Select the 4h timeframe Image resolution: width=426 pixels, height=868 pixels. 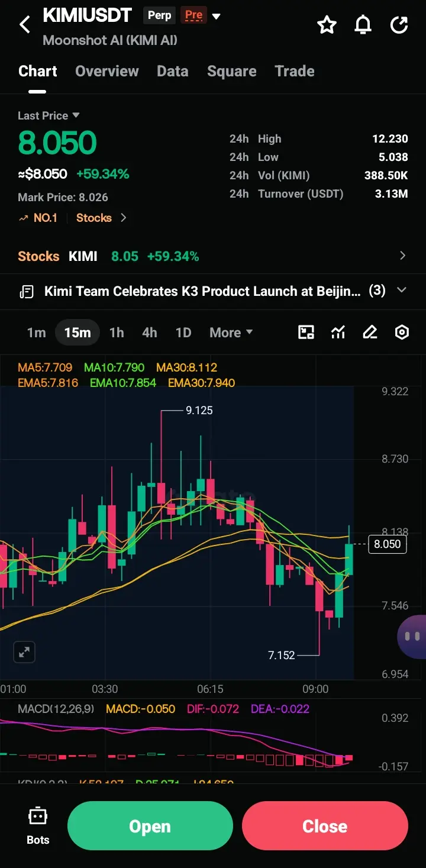(150, 333)
